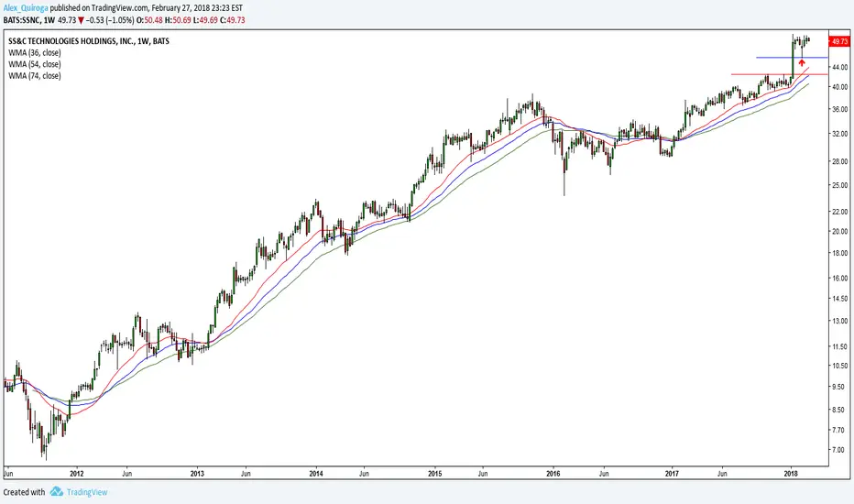
Task: Click the 40.00 price axis label
Action: pyautogui.click(x=840, y=87)
